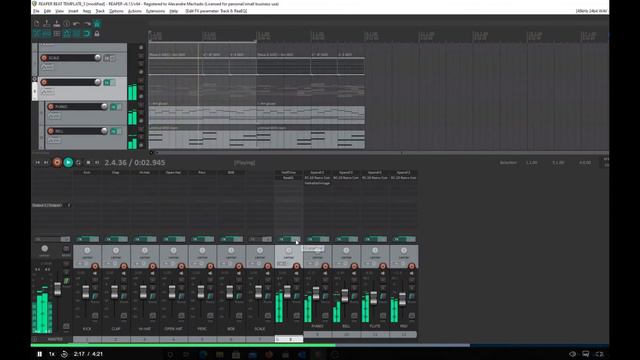Toggle the transport repeat loop button
The image size is (640, 360).
click(78, 162)
